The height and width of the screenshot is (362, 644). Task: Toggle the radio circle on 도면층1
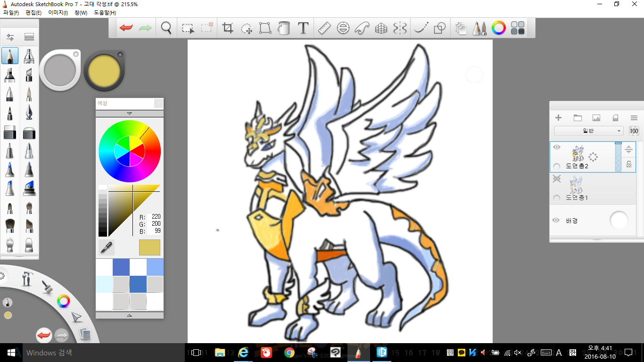coord(557,198)
